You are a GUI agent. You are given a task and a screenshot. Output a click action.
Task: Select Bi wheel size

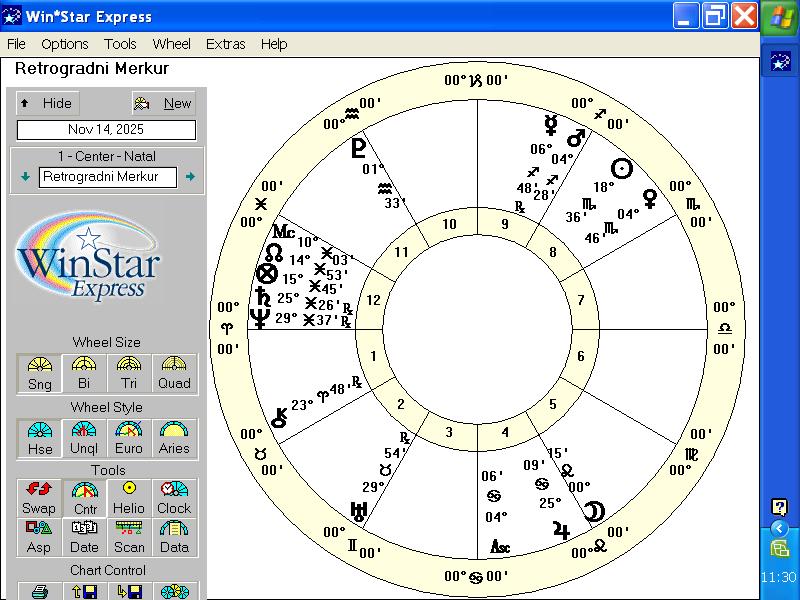tap(84, 373)
